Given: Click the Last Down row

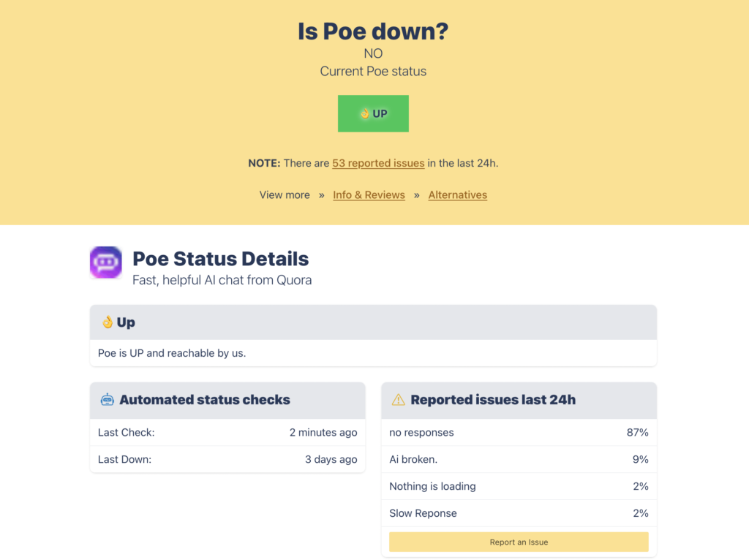Looking at the screenshot, I should click(x=227, y=459).
